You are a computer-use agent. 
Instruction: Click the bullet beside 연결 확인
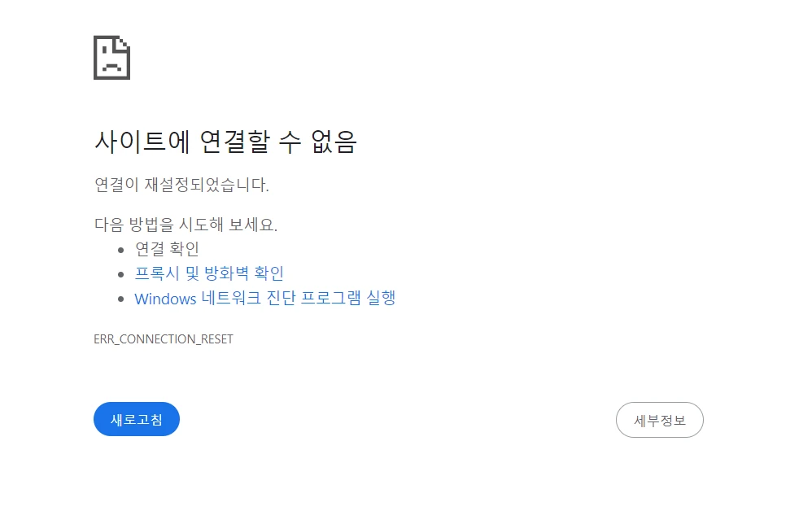point(120,250)
